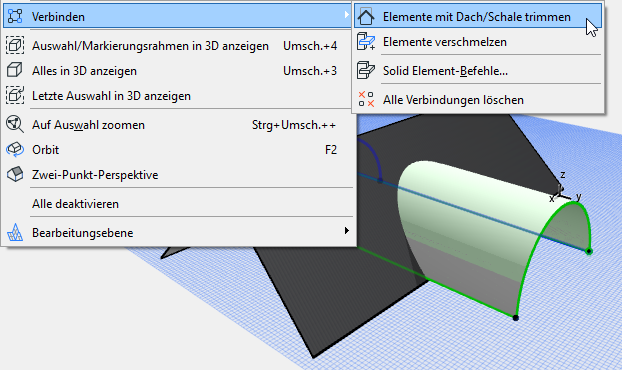The height and width of the screenshot is (370, 622).
Task: Click the roof trim house icon
Action: point(366,17)
